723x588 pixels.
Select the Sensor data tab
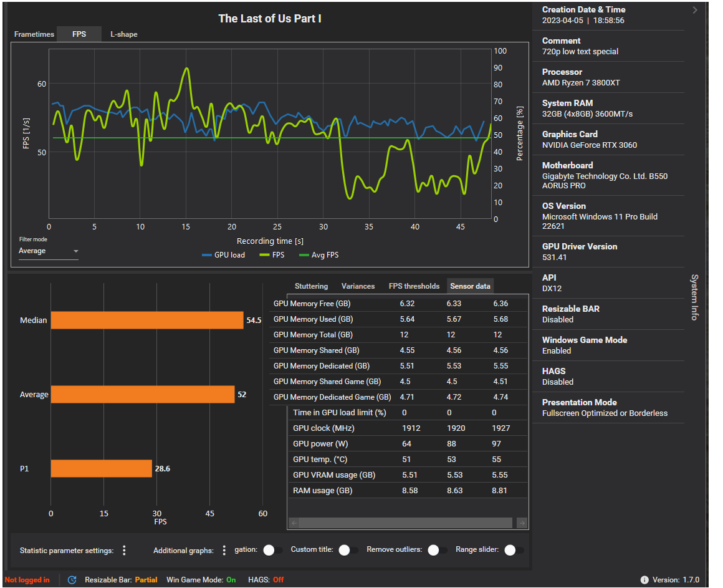pyautogui.click(x=471, y=286)
